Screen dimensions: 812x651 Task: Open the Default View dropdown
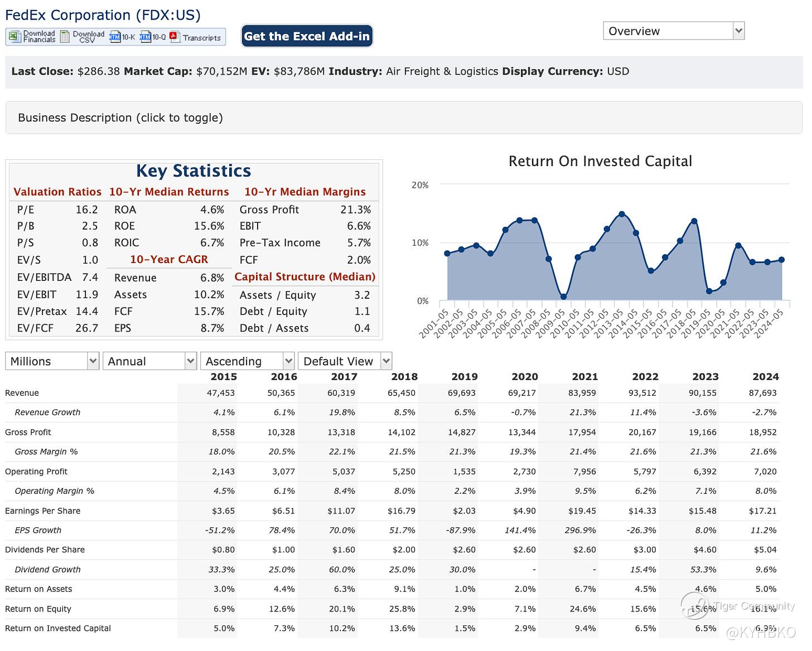[x=345, y=361]
